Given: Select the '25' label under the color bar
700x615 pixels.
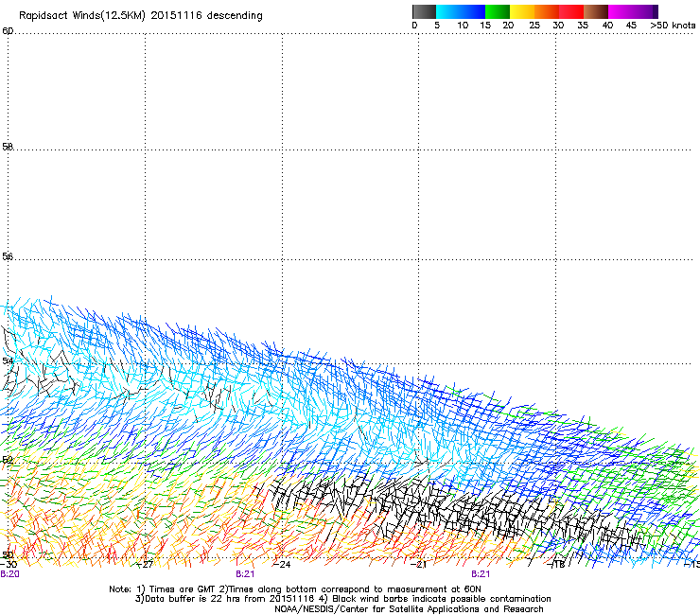Looking at the screenshot, I should (534, 26).
